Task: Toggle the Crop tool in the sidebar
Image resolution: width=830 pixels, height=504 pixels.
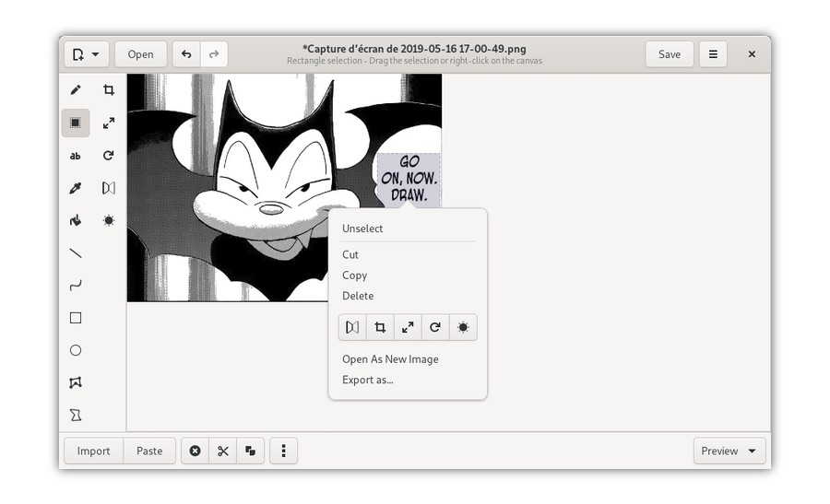Action: [109, 90]
